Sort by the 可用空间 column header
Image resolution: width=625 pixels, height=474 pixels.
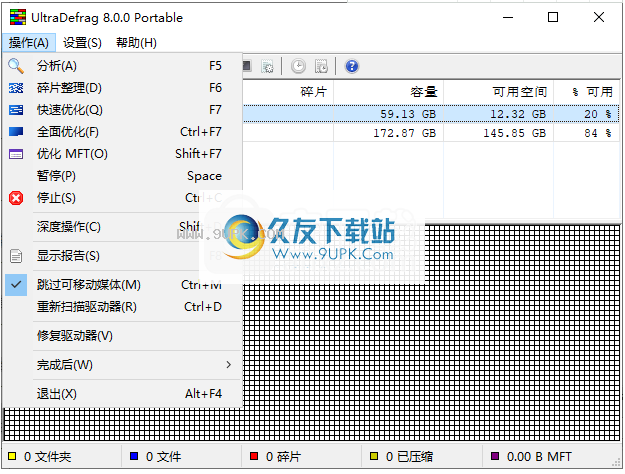click(499, 92)
